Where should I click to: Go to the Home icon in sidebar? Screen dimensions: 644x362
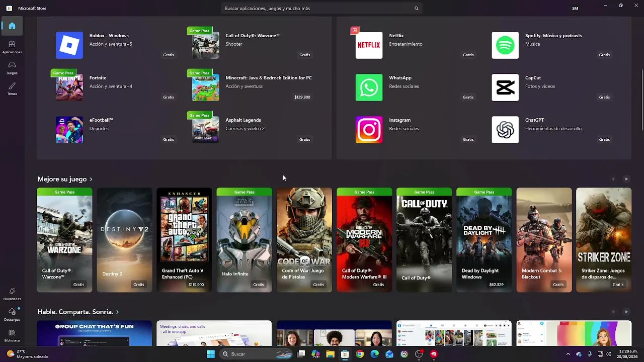pyautogui.click(x=12, y=26)
